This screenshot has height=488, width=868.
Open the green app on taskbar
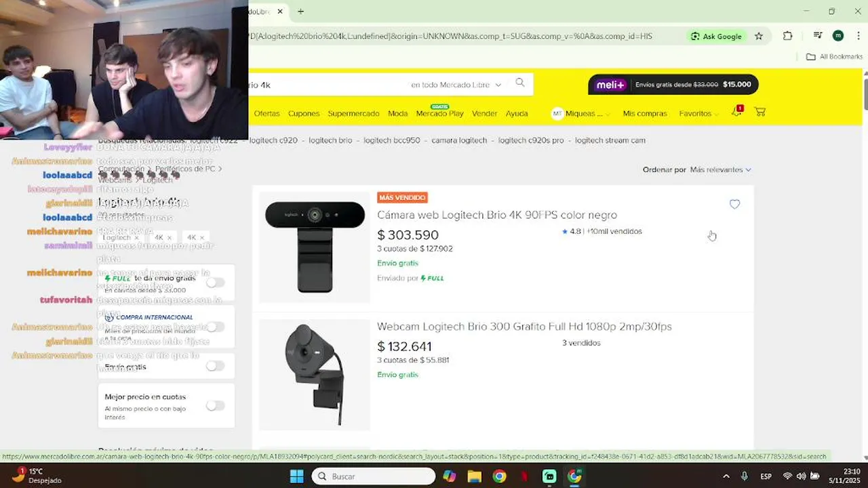[549, 476]
